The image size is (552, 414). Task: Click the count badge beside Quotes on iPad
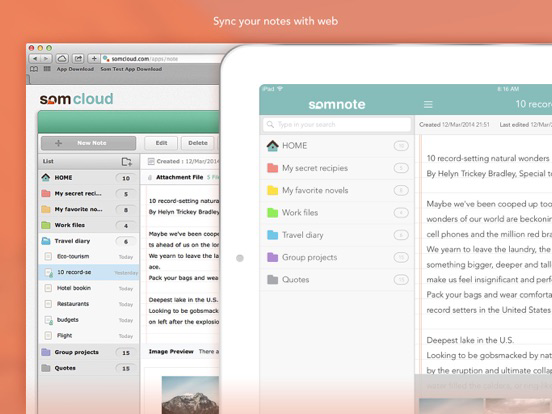click(401, 280)
